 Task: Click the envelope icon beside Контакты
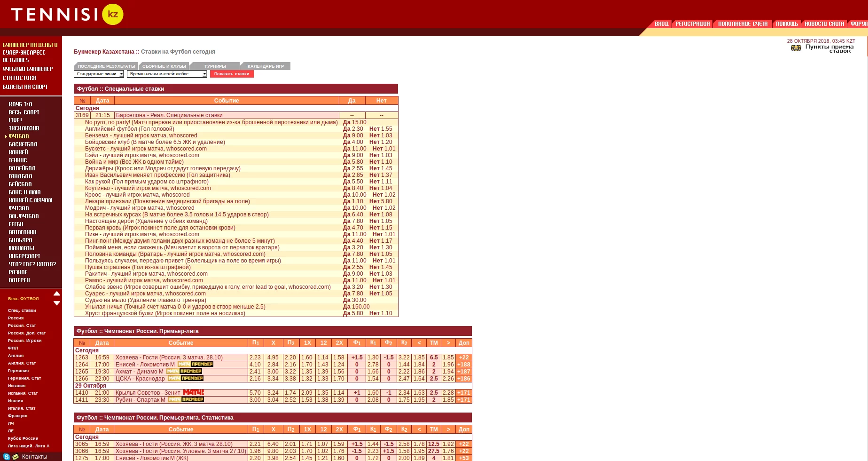click(x=16, y=457)
